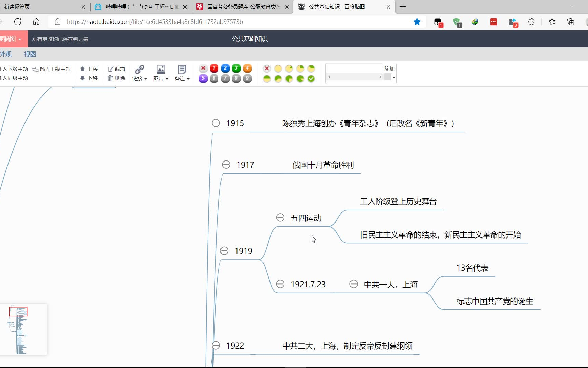Click 插入同级主题 button
The width and height of the screenshot is (588, 368).
(14, 78)
